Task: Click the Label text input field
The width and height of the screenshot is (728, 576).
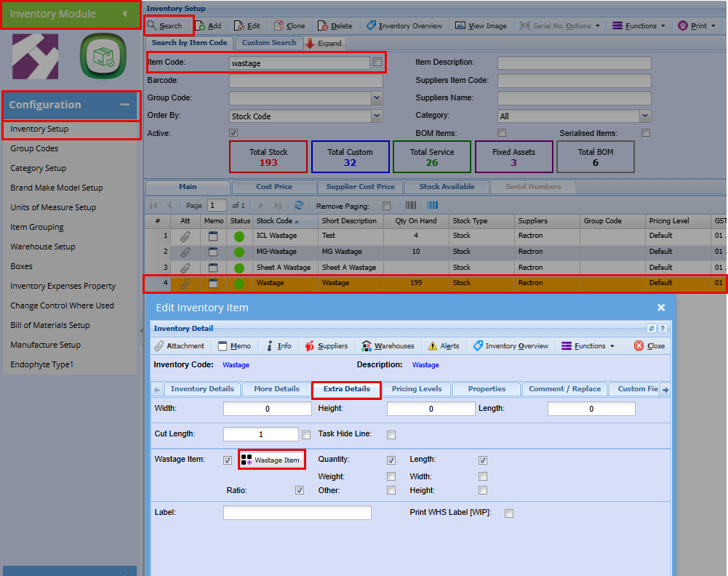Action: click(x=297, y=513)
